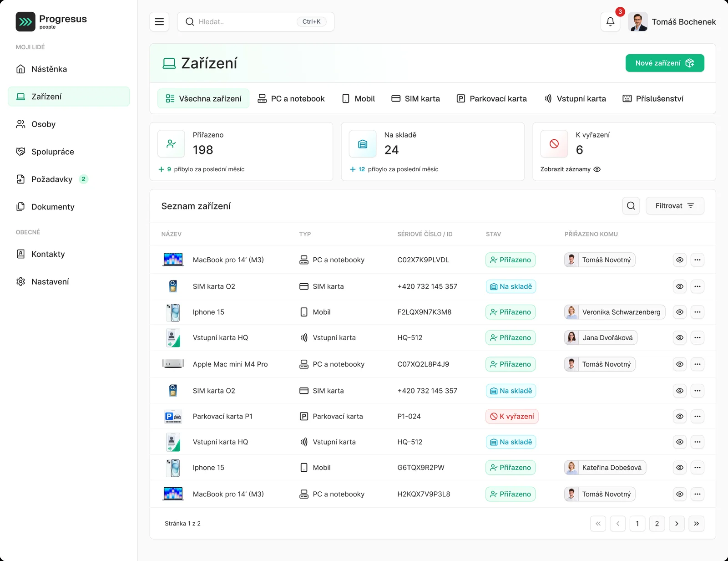Screen dimensions: 728x561
Task: Click eye icon for Apple Mac mini M4 Pro
Action: [x=680, y=364]
